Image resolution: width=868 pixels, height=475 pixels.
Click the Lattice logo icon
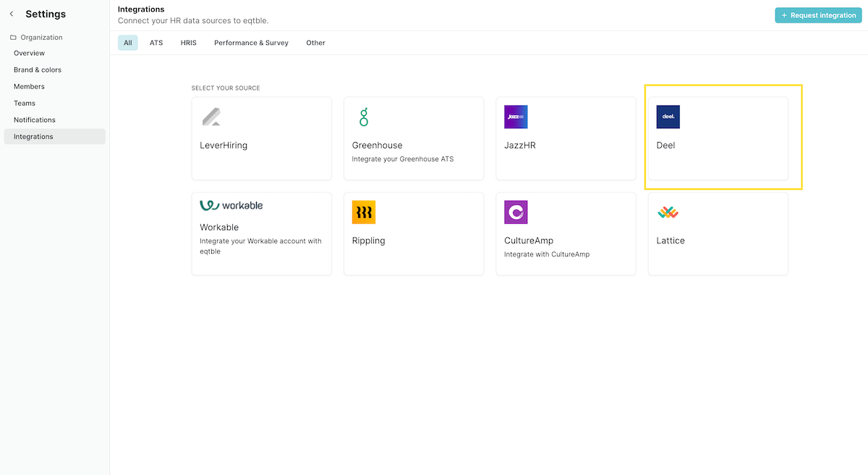[x=668, y=212]
